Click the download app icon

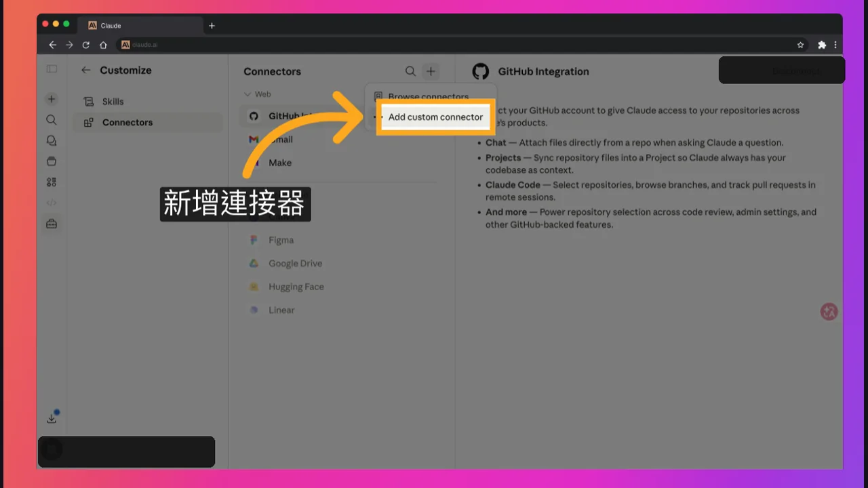52,418
